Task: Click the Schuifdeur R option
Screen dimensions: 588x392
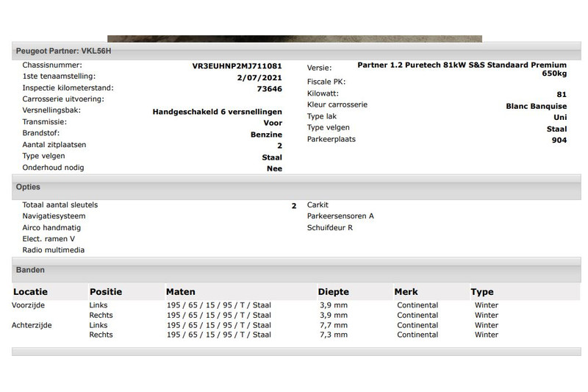Action: 330,228
